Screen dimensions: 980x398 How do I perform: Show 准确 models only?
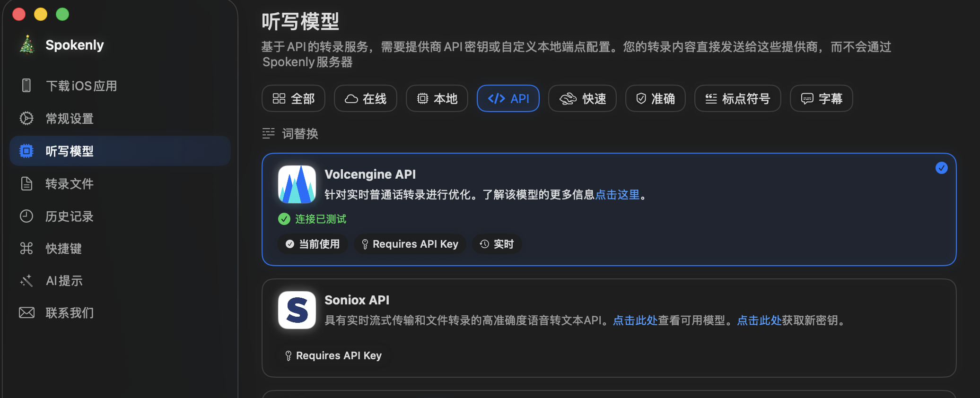pos(656,98)
